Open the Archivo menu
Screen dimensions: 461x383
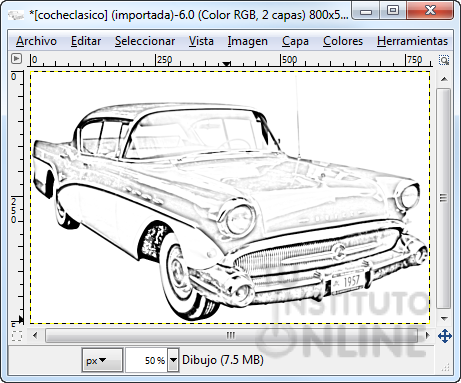[x=36, y=41]
